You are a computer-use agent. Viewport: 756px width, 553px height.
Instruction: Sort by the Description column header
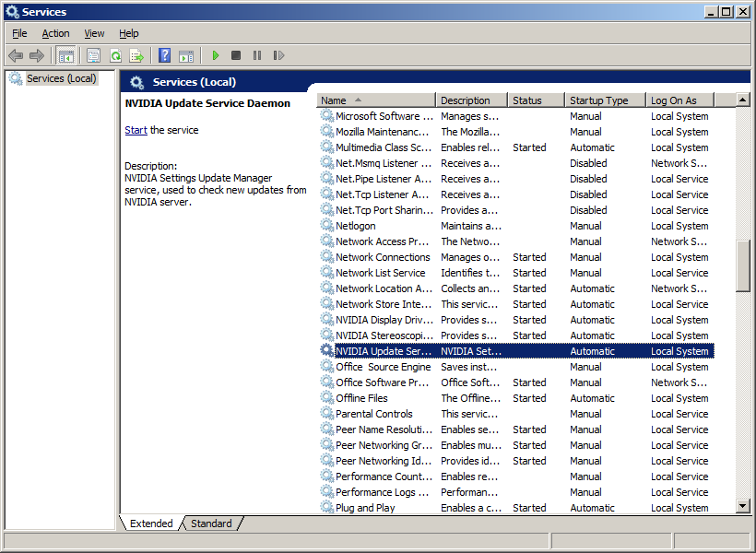click(x=471, y=100)
